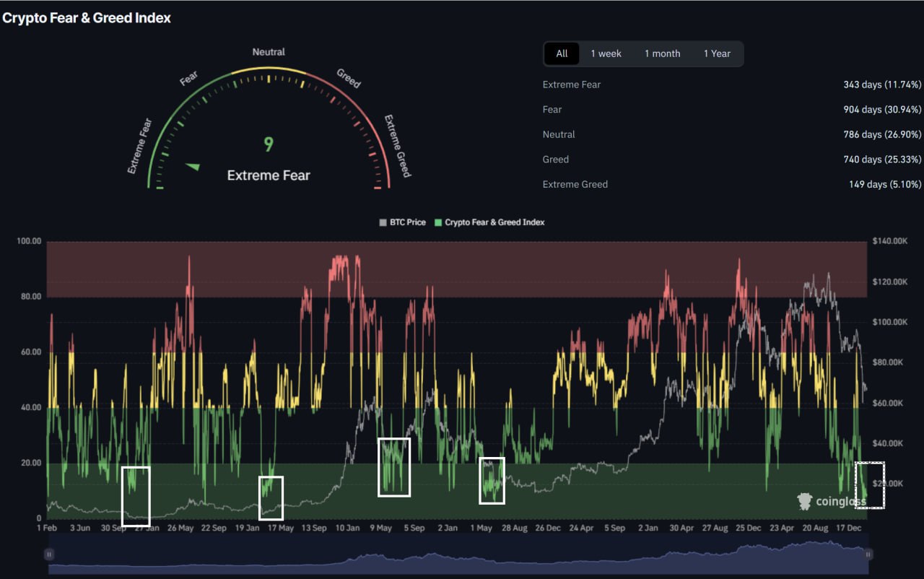This screenshot has height=579, width=924.
Task: Switch to the 1 month range
Action: tap(662, 53)
